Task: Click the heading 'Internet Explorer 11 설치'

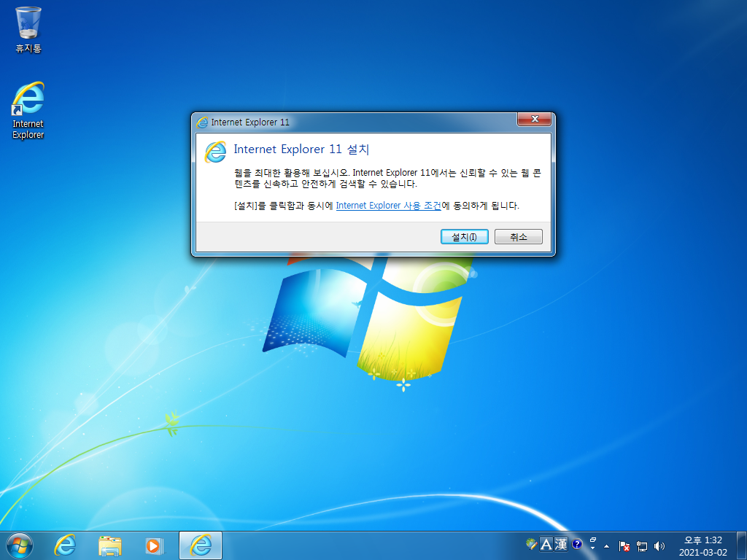Action: [301, 149]
